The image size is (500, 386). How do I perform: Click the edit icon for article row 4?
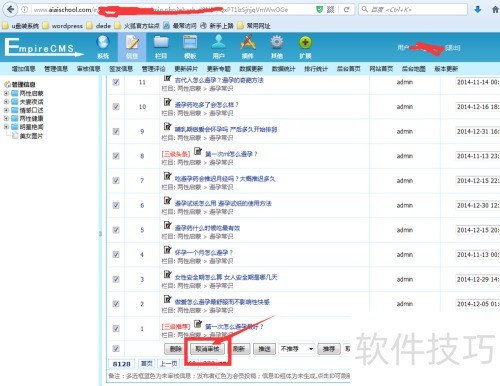point(167,250)
